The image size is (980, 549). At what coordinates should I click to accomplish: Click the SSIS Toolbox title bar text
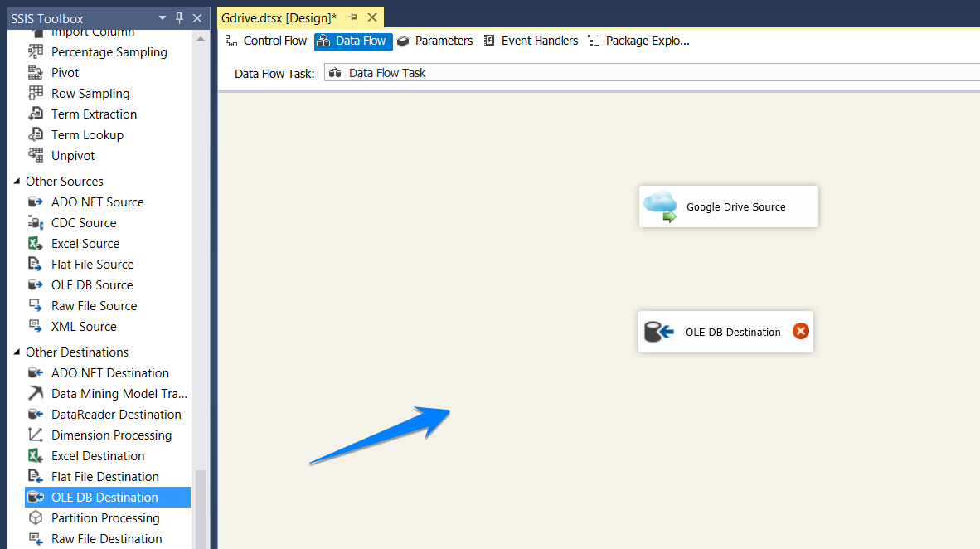point(47,19)
